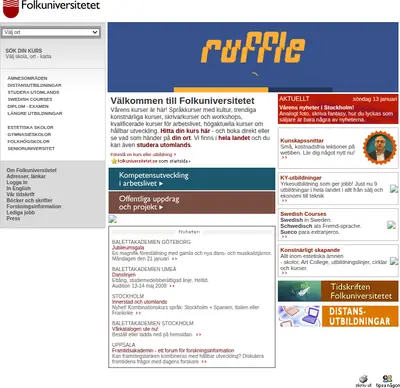Select 'Längre utbildningar' menu item
Viewport: 400px width, 388px height.
[x=35, y=113]
